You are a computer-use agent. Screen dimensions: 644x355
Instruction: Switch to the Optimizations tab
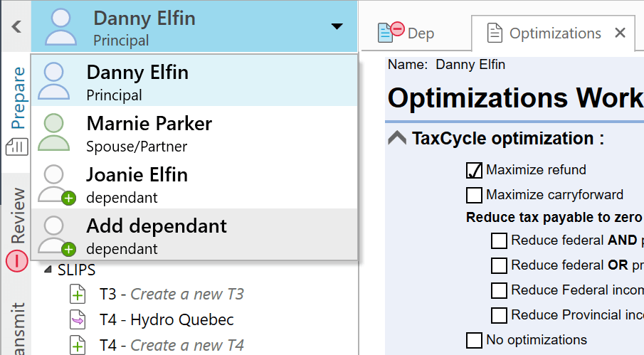(545, 33)
